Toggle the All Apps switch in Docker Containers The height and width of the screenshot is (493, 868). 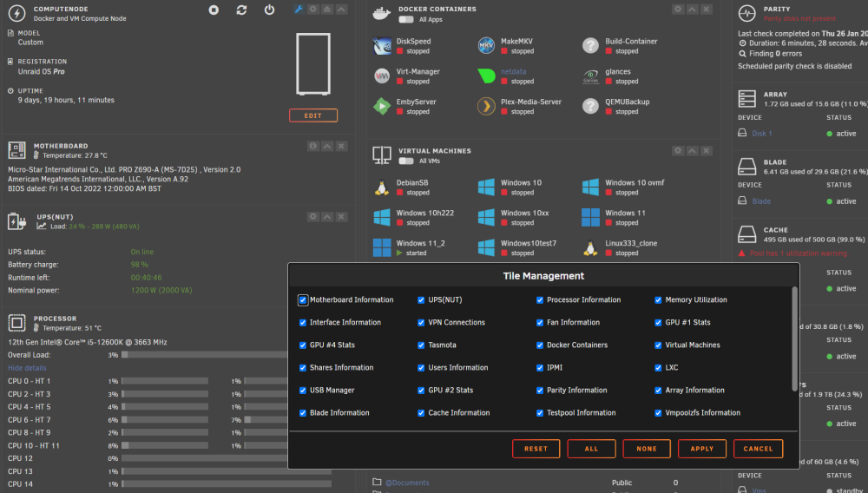coord(406,19)
